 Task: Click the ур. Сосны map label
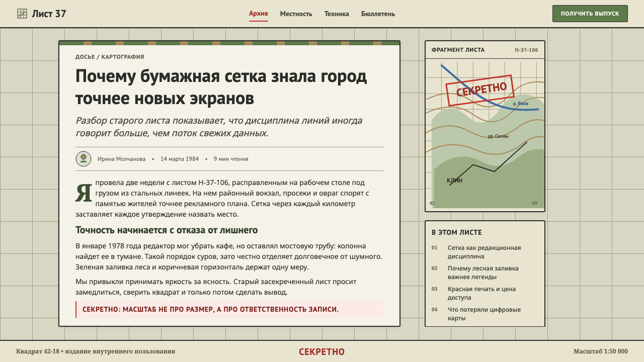[x=498, y=136]
